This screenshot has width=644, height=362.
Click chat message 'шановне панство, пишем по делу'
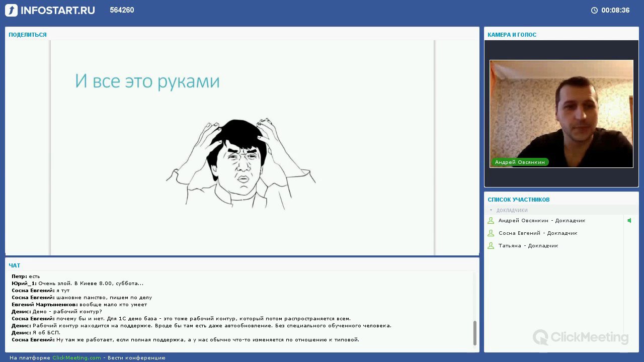(82, 298)
